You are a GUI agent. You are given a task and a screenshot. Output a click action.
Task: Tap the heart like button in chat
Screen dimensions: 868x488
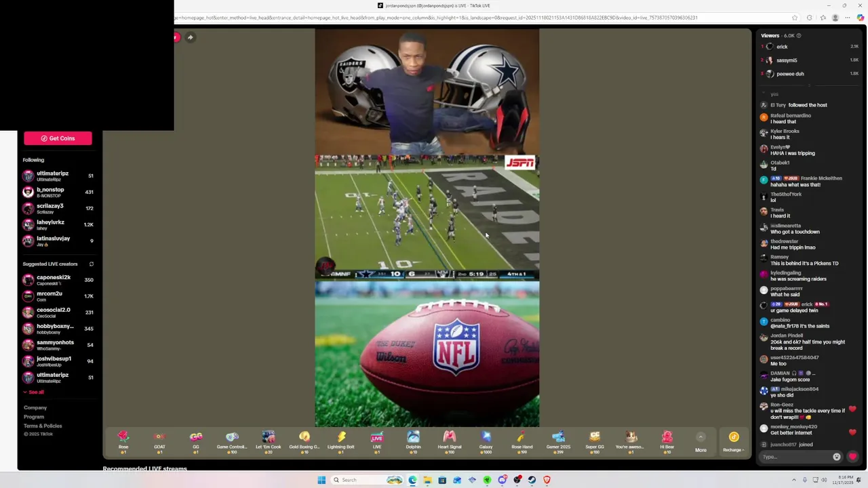[x=852, y=457]
